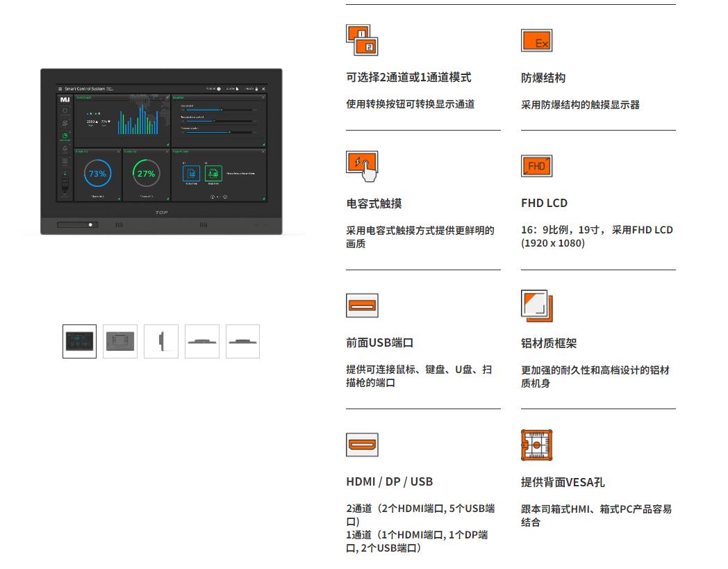Click the '提供背面VESA孔' heading

(563, 482)
